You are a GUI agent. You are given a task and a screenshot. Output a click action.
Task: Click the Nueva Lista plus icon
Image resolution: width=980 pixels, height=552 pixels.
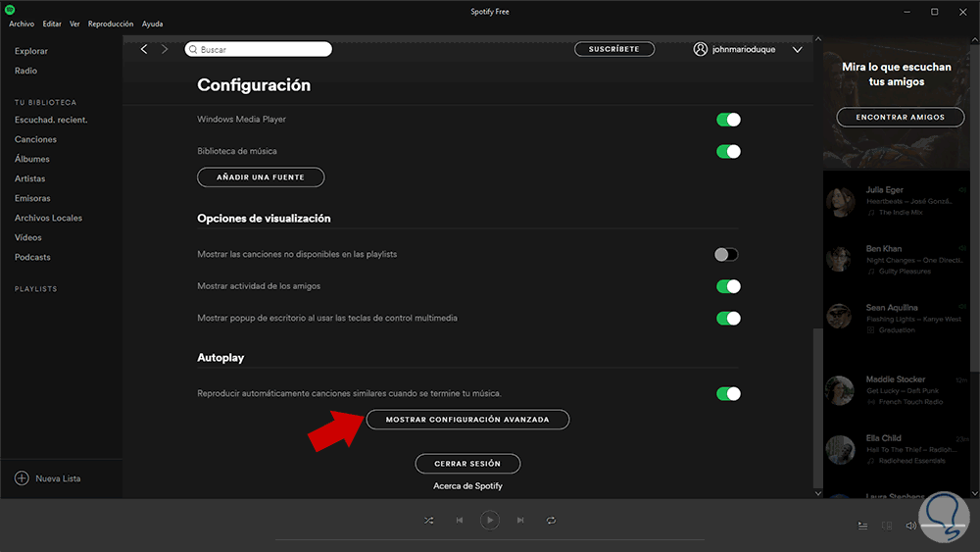pyautogui.click(x=22, y=478)
